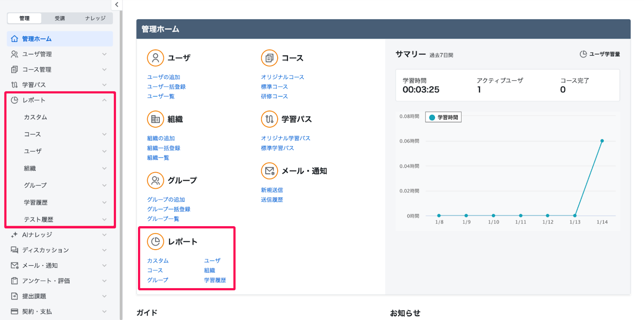The image size is (644, 320).
Task: Open the 標準コース link
Action: click(x=275, y=87)
